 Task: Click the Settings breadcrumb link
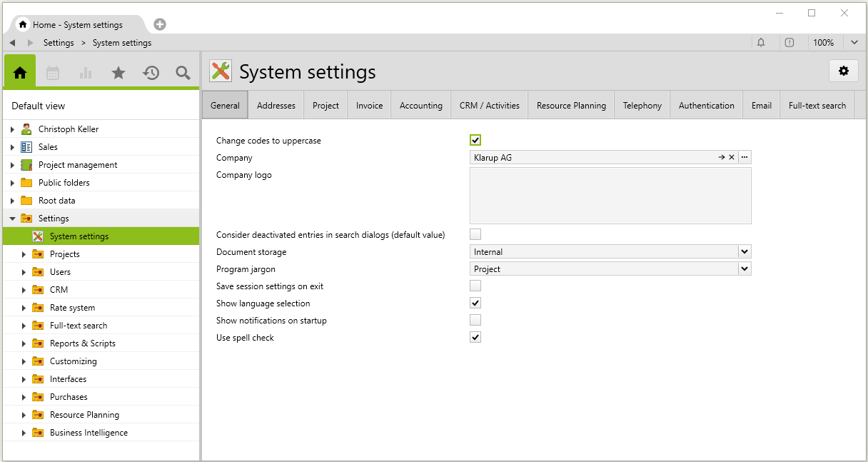pos(59,43)
